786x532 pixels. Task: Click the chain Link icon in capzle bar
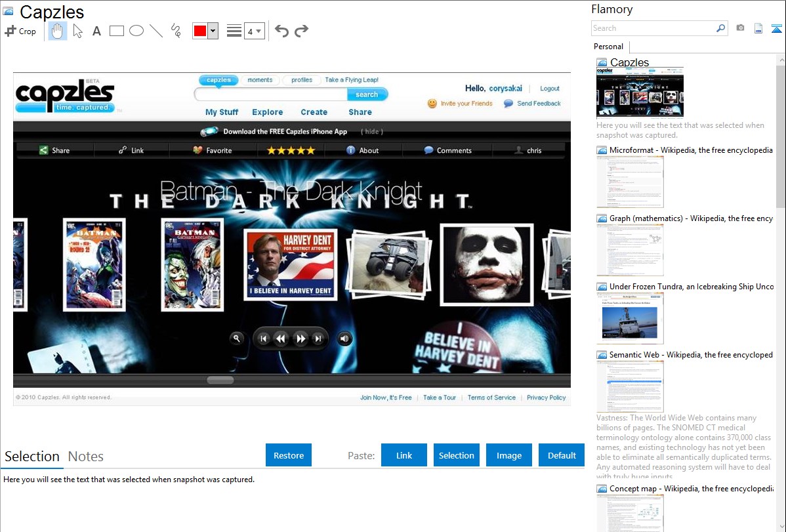pyautogui.click(x=123, y=150)
